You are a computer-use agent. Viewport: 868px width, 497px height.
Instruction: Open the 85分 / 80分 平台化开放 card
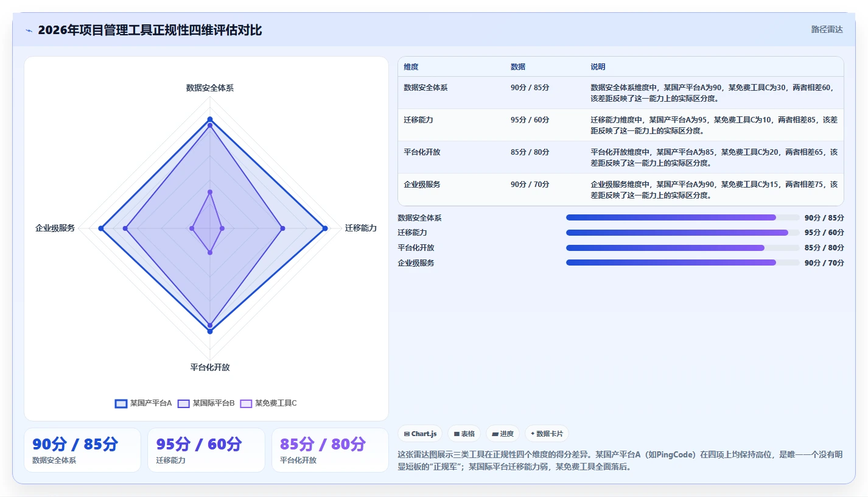coord(330,450)
